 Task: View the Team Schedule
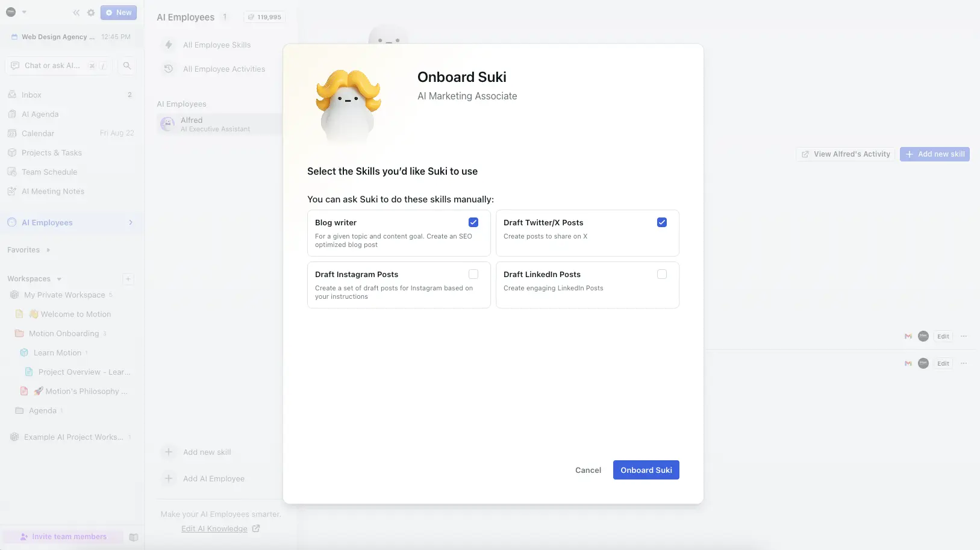coord(49,172)
